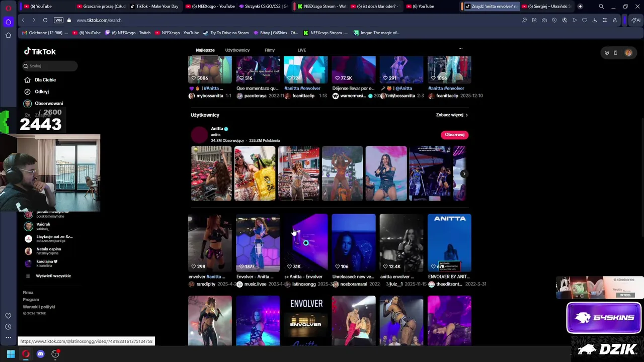The width and height of the screenshot is (644, 362).
Task: Open the Opera sidebar bookmarks star icon
Action: point(8,35)
